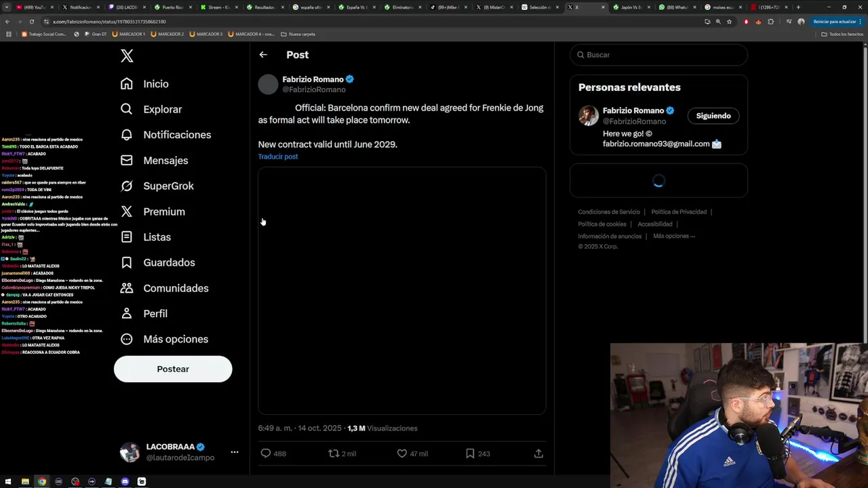
Task: Open Todos los favoritos folder
Action: [842, 34]
